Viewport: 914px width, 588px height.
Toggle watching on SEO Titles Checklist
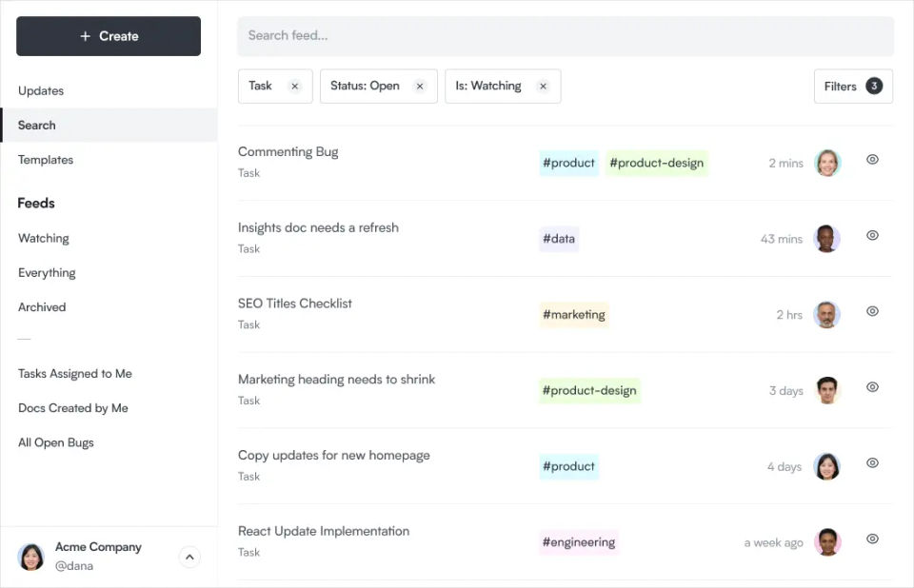[x=872, y=311]
